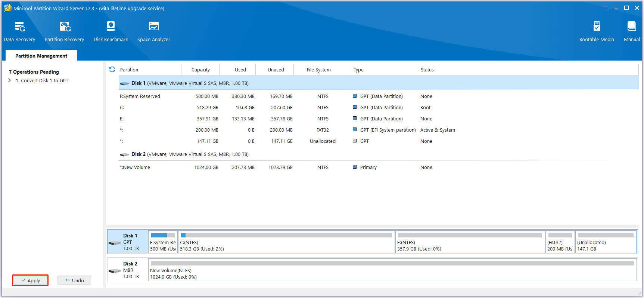Viewport: 644px width, 298px height.
Task: Click the MiniTool app logo in title bar
Action: click(x=7, y=8)
